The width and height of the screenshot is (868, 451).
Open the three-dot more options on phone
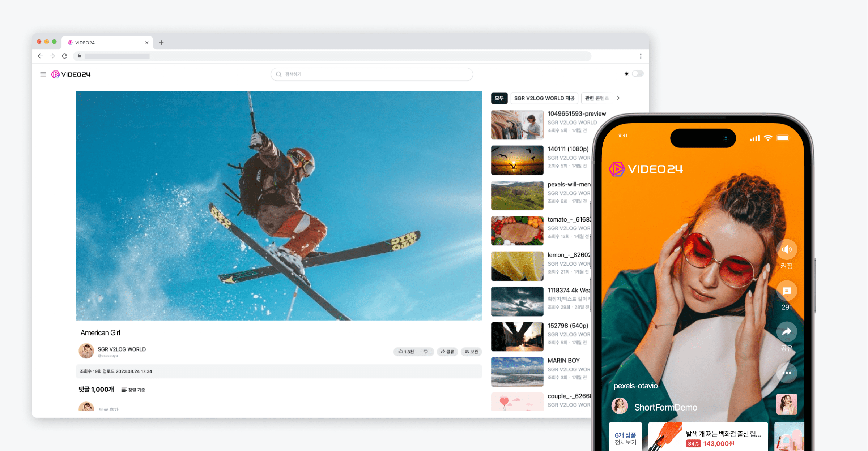pos(787,373)
